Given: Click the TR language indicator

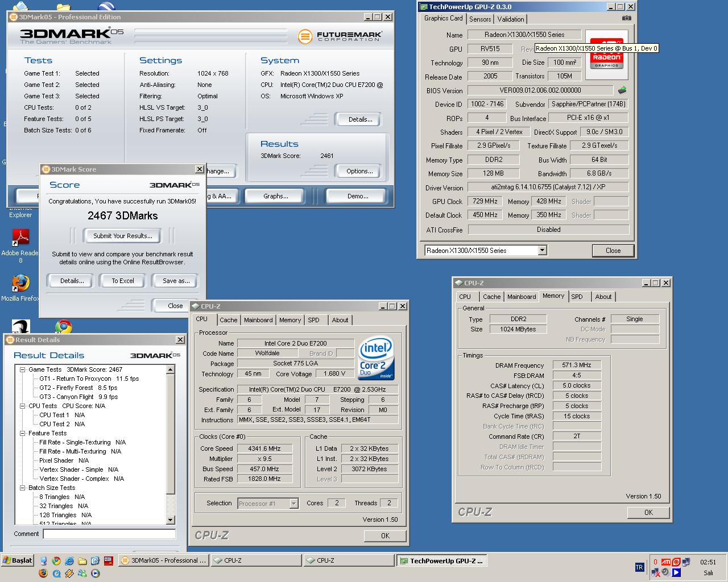Looking at the screenshot, I should click(x=640, y=567).
